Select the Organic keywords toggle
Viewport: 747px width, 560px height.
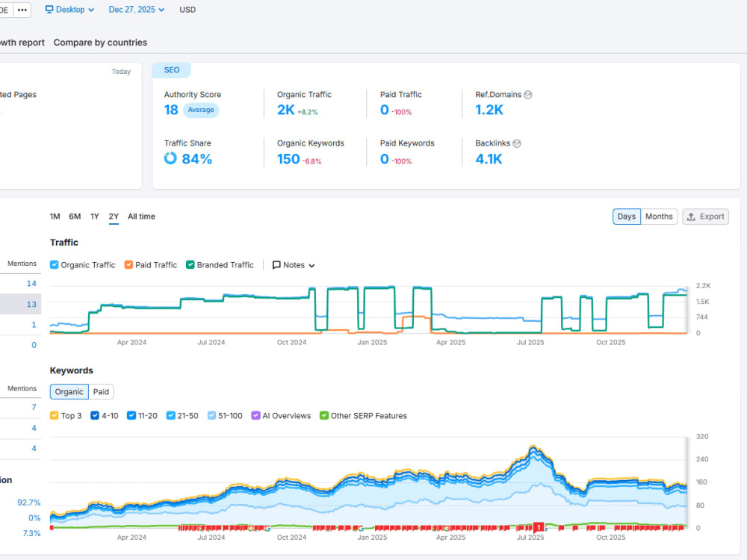(69, 391)
